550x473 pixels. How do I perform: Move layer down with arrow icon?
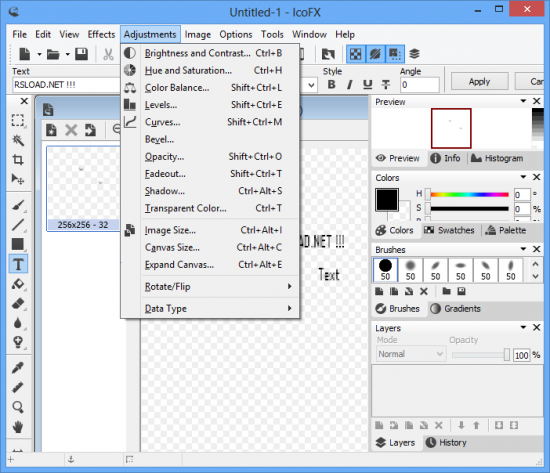pyautogui.click(x=461, y=425)
